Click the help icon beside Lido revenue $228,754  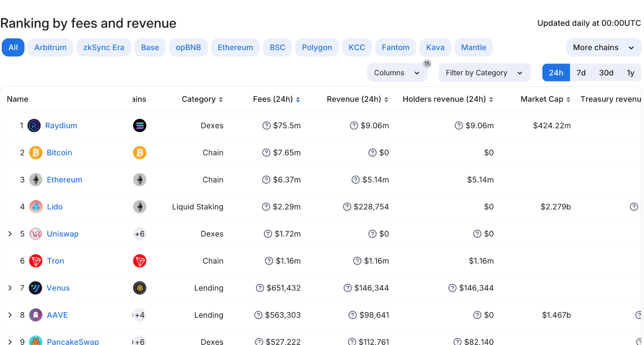click(x=347, y=207)
